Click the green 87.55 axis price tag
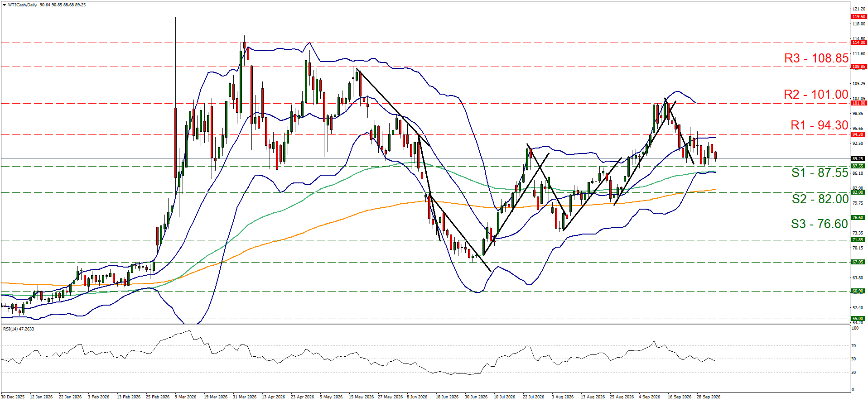Screen dimensions: 868x402 (x=858, y=166)
